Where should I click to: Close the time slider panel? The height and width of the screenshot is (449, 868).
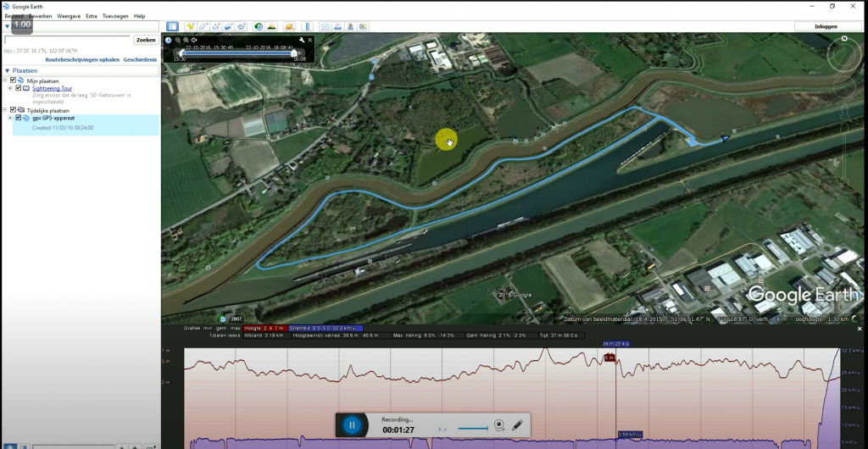click(x=310, y=41)
